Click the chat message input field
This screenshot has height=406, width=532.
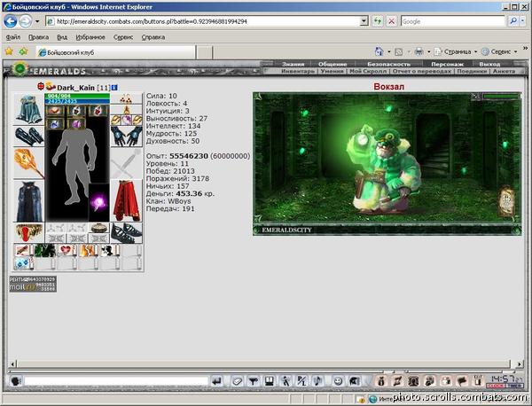click(116, 381)
